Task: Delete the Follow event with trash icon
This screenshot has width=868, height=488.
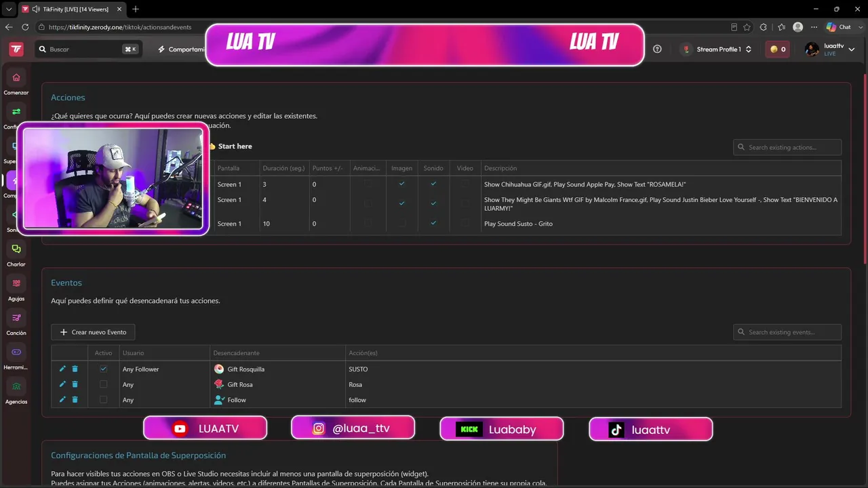Action: point(75,400)
